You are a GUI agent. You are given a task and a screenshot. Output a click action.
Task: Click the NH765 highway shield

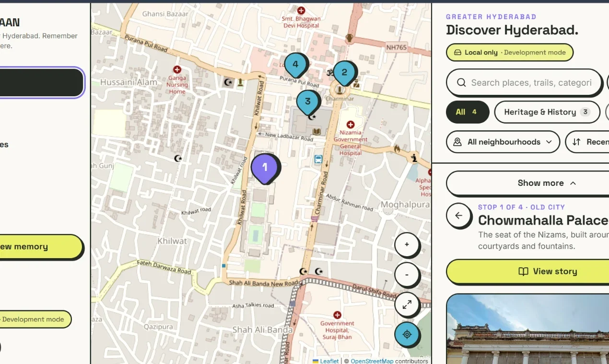[397, 47]
